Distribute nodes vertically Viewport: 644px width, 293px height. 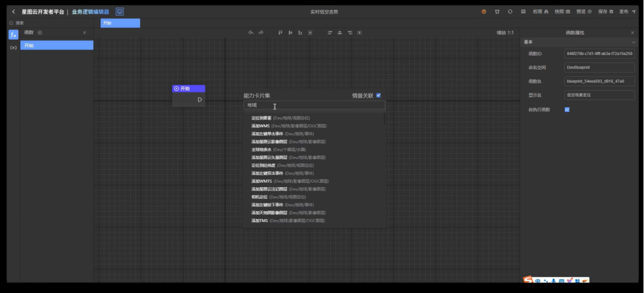click(x=310, y=32)
